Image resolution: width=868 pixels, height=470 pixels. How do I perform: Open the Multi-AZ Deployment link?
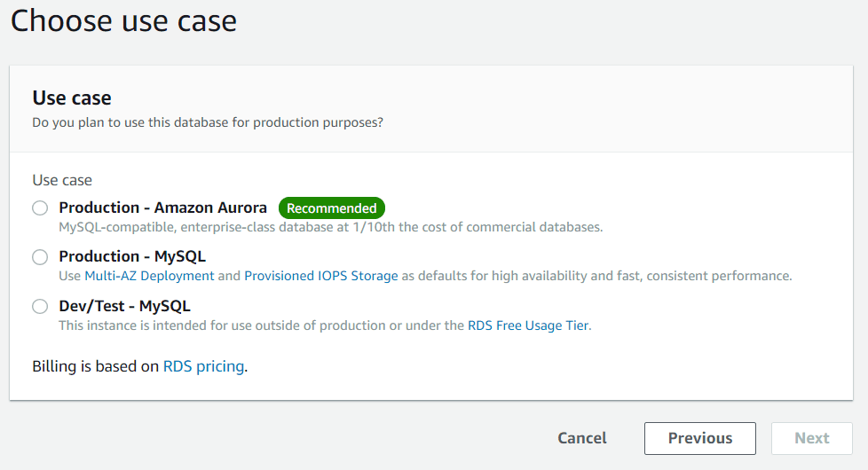149,276
